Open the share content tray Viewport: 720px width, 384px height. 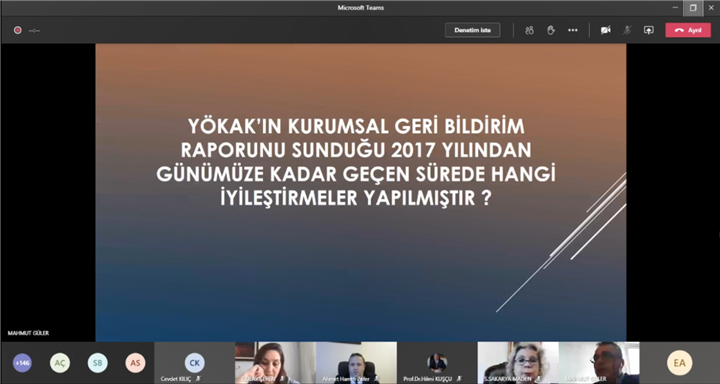(648, 30)
